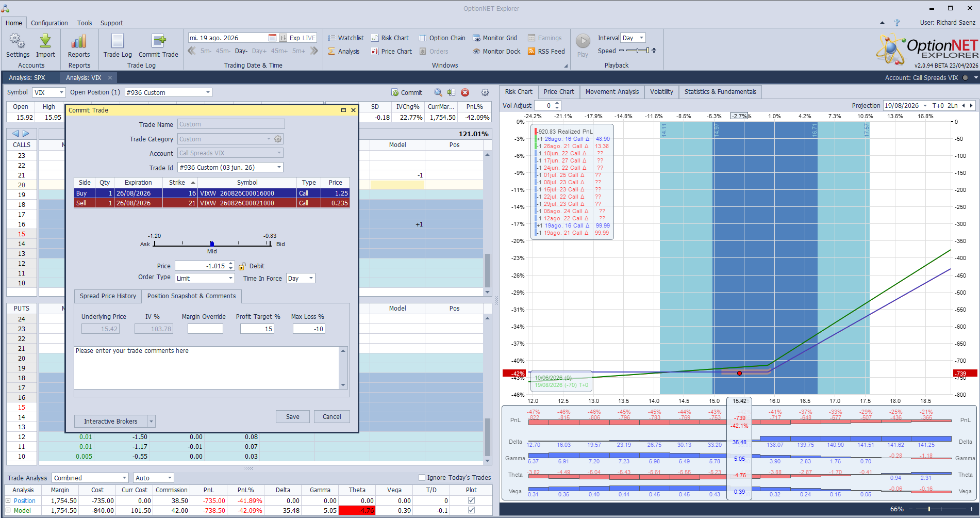
Task: Click Commit Trade in the ribbon
Action: [158, 45]
